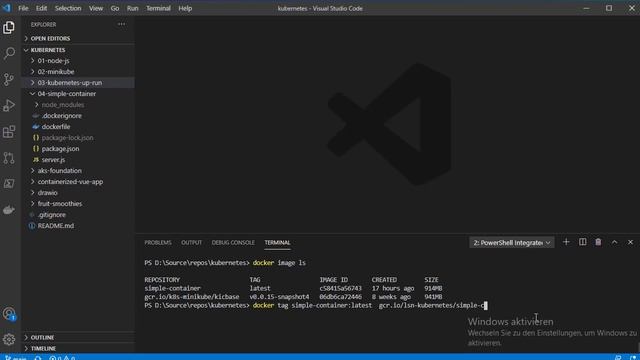The height and width of the screenshot is (360, 640).
Task: Collapse the 04-simple-container folder
Action: tap(78, 93)
